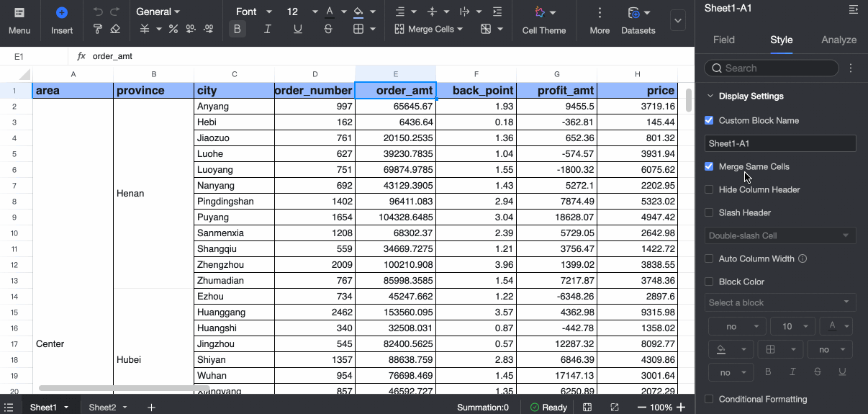Collapse the Display Settings section
Viewport: 868px width, 414px height.
(710, 96)
